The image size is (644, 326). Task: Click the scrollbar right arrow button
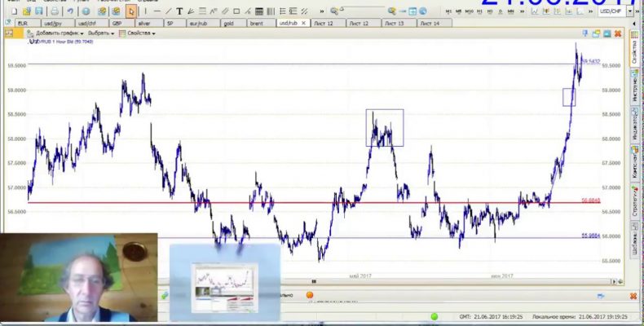[615, 282]
